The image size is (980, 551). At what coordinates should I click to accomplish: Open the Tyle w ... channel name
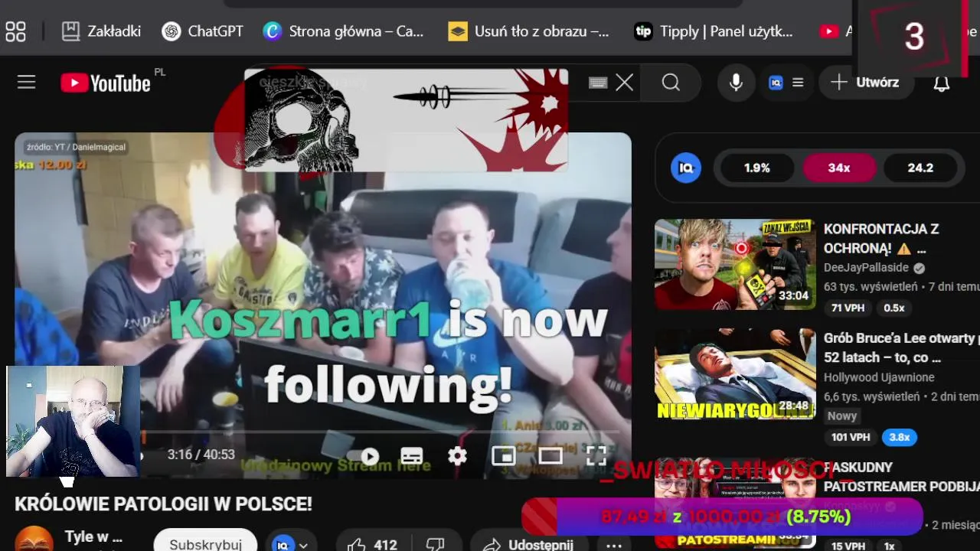(93, 537)
